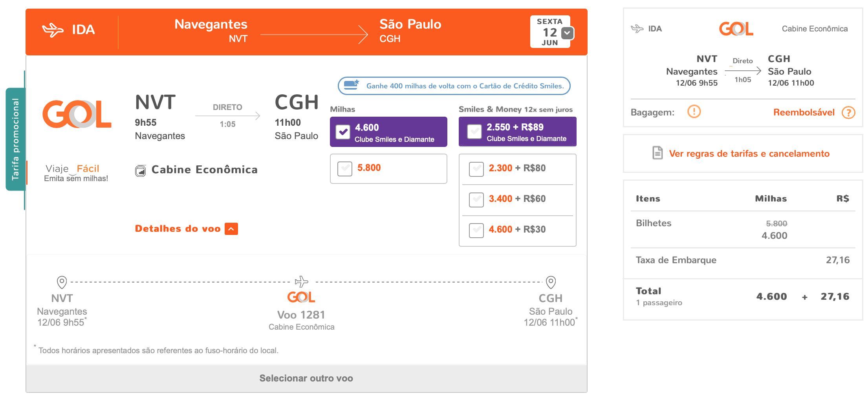The image size is (868, 396).
Task: Open Ver regras de tarifas e cancelamento
Action: click(x=749, y=154)
